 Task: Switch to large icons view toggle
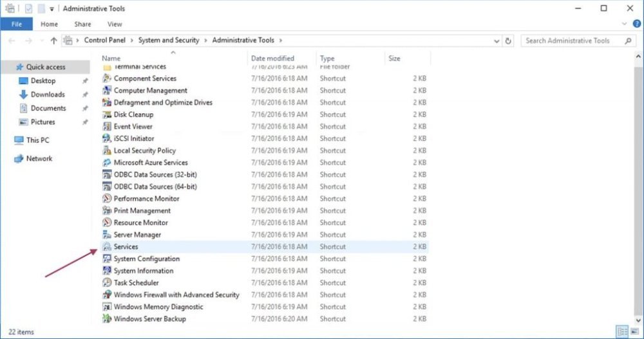click(x=634, y=331)
